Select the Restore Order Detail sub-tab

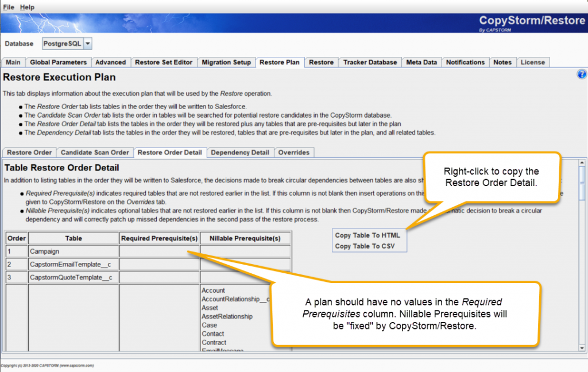point(170,153)
